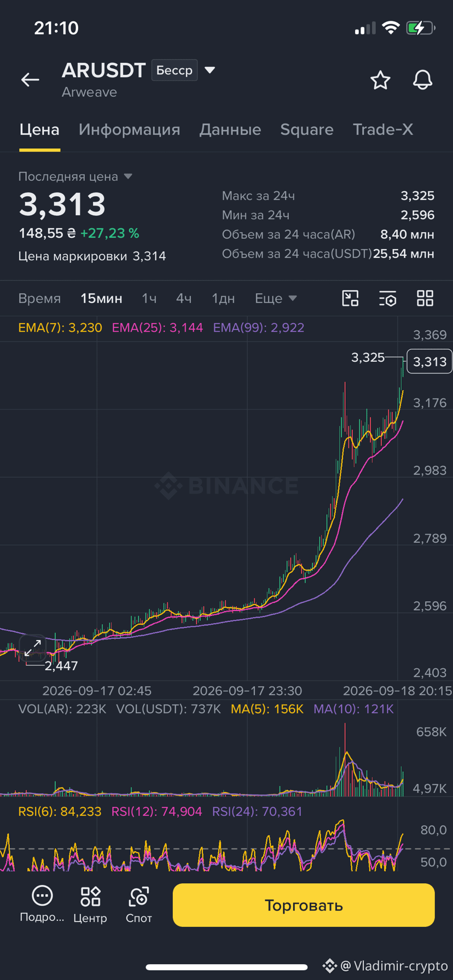
Task: Switch to the Информация tab
Action: [x=129, y=130]
